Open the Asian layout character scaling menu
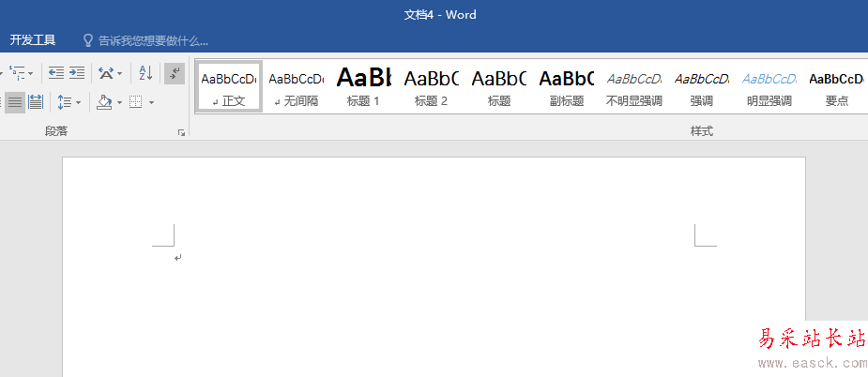This screenshot has height=377, width=868. pyautogui.click(x=110, y=72)
